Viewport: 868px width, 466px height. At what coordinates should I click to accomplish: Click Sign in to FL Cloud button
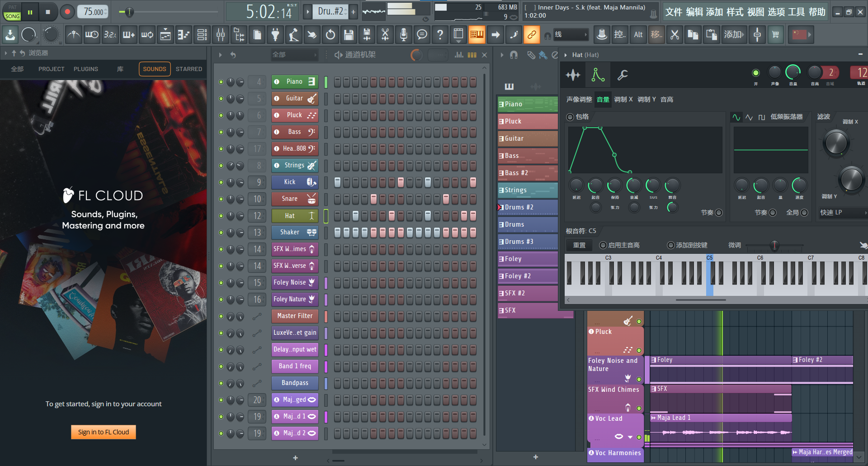(x=104, y=432)
